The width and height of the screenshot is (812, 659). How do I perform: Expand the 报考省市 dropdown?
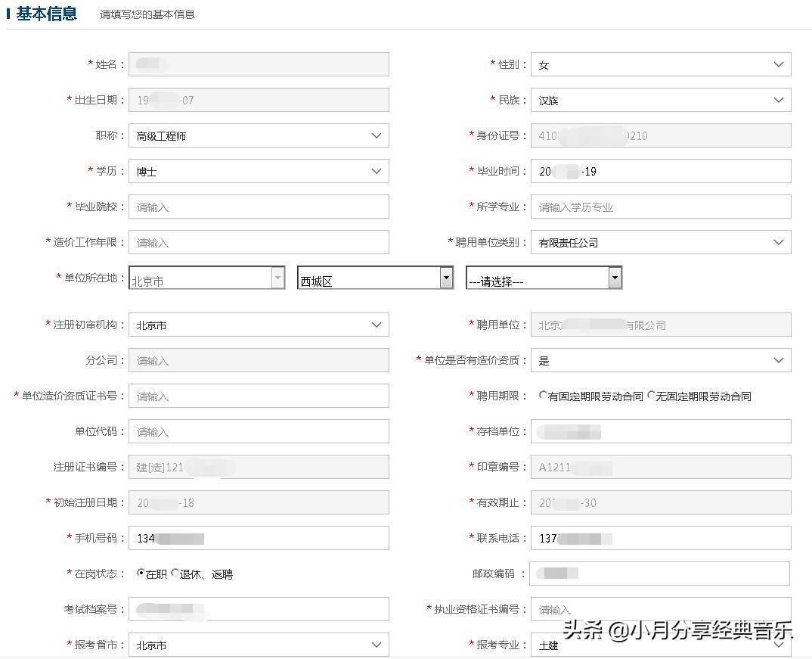pyautogui.click(x=259, y=645)
